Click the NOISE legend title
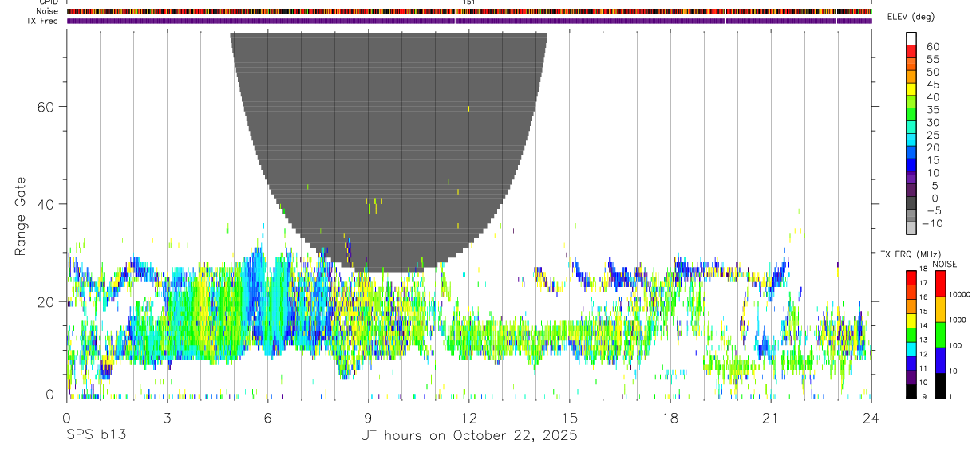The width and height of the screenshot is (980, 452). coord(944,264)
